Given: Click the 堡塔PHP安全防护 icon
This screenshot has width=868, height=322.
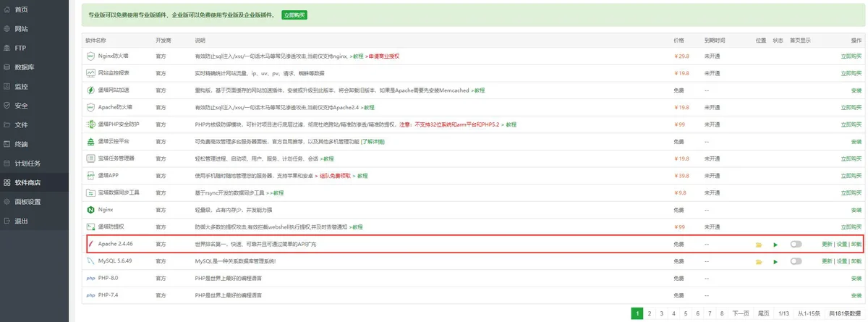Looking at the screenshot, I should pyautogui.click(x=91, y=124).
